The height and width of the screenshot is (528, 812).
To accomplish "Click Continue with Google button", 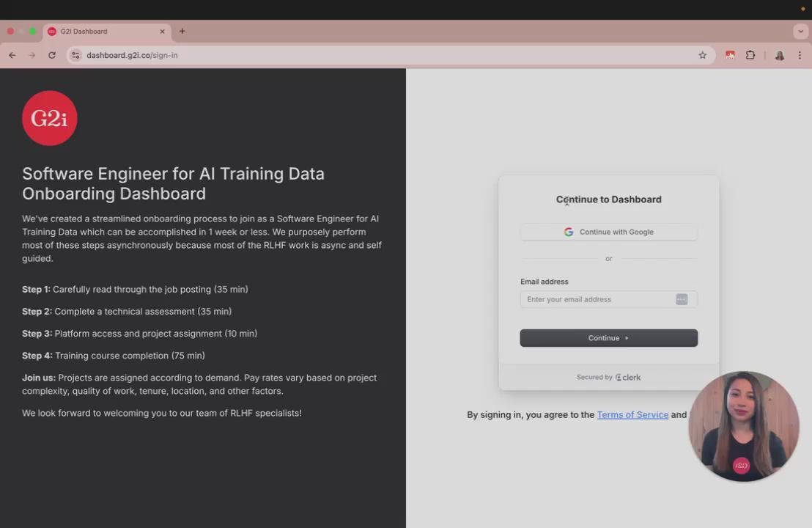I will tap(608, 232).
